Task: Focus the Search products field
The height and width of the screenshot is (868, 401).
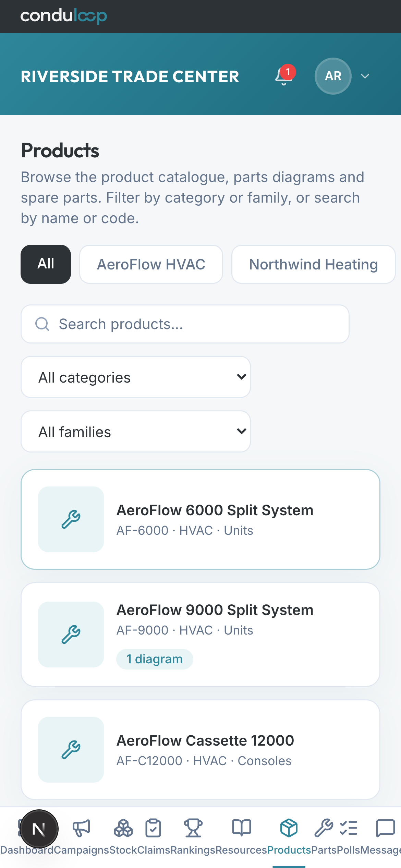Action: point(185,324)
